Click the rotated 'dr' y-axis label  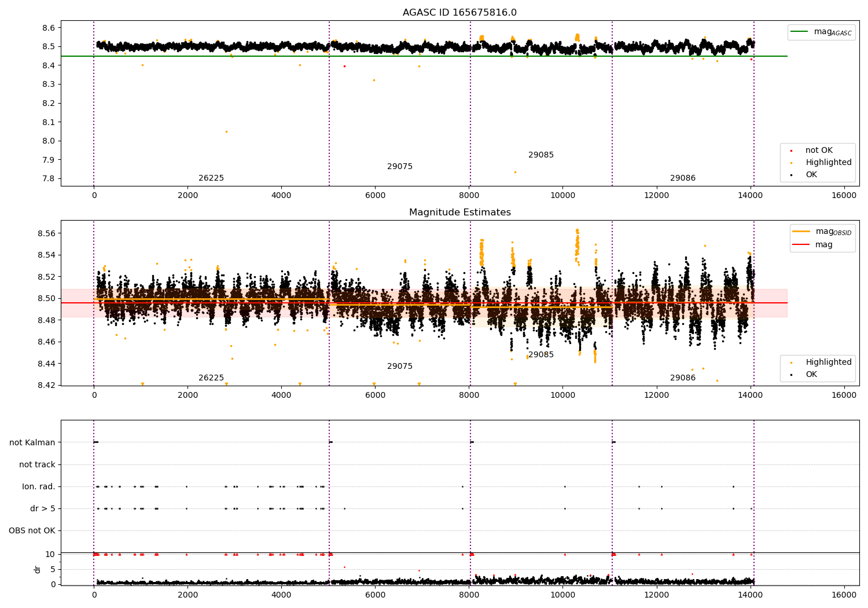pos(38,569)
